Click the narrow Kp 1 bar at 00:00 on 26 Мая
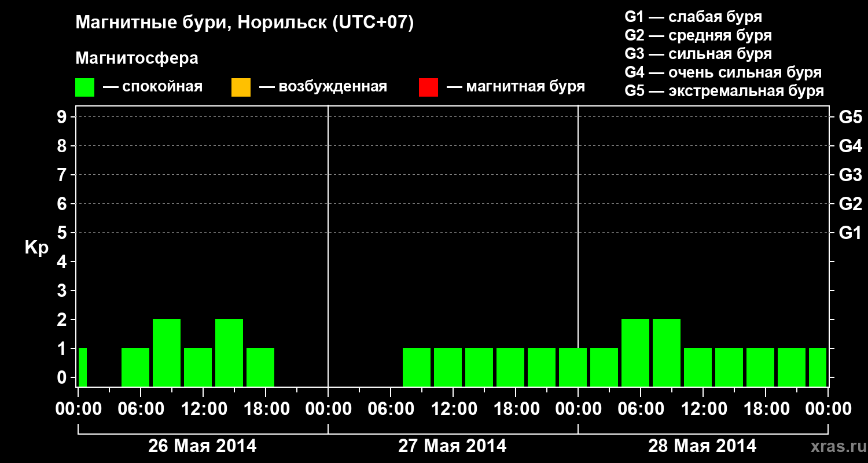 [x=83, y=367]
